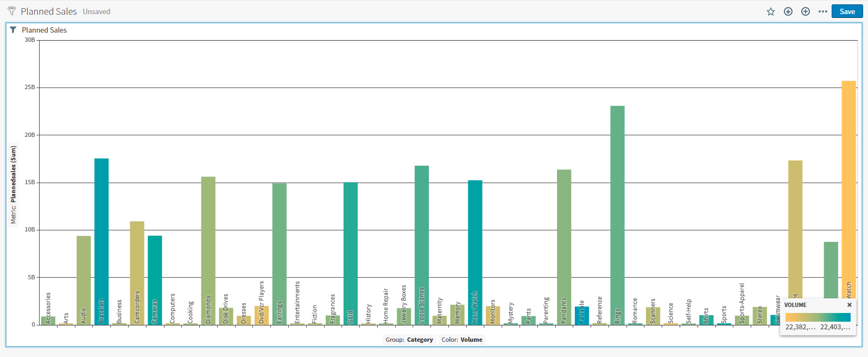The image size is (868, 357).
Task: Click the Volume color gradient bar
Action: click(x=818, y=317)
